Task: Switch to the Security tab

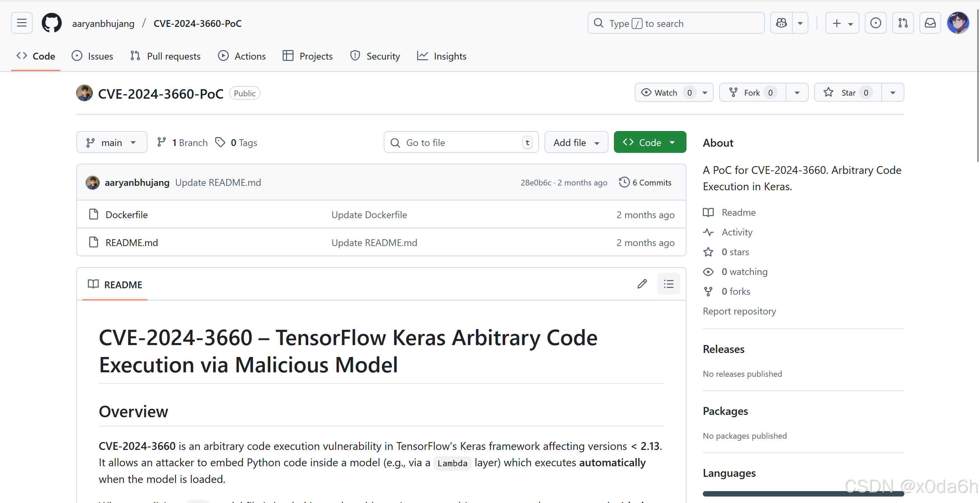Action: tap(375, 56)
